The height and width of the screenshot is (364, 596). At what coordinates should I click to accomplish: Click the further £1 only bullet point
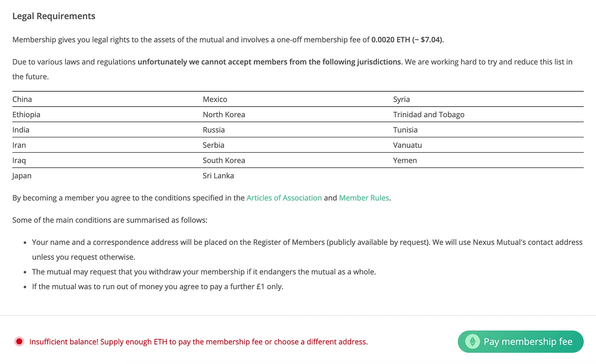click(x=158, y=287)
